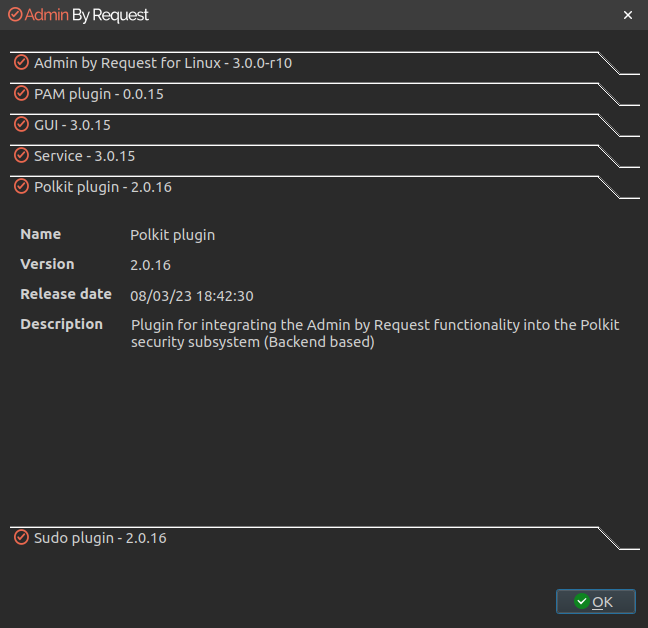Screen dimensions: 648x628
Task: Click the 'Name' field label
Action: point(40,234)
